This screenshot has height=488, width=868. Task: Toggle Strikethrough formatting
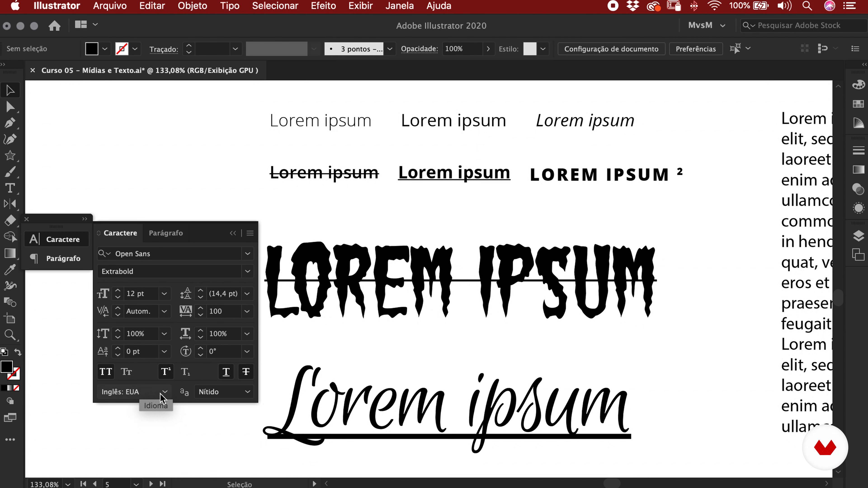click(x=246, y=372)
